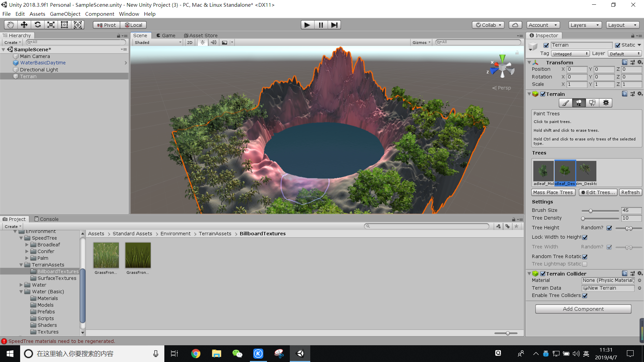The height and width of the screenshot is (362, 644).
Task: Select the Move tool
Action: 24,25
